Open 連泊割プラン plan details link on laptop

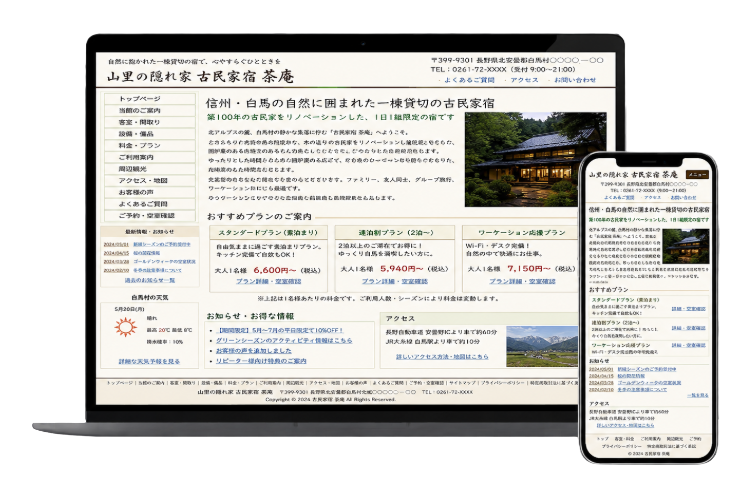point(395,281)
